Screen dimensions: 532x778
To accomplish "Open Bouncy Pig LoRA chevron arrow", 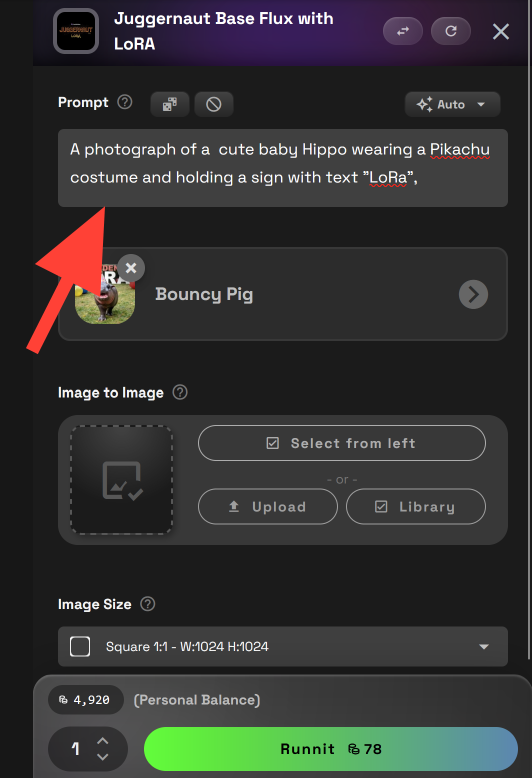I will point(473,294).
